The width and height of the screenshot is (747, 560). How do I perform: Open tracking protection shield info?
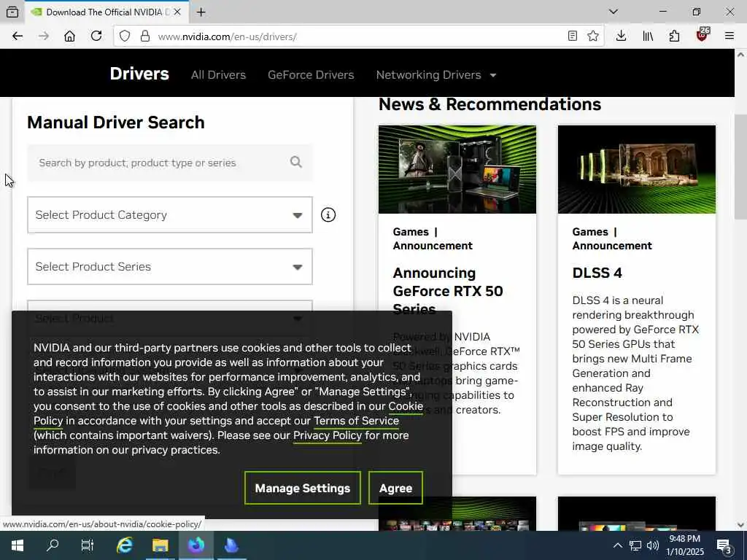click(x=124, y=36)
